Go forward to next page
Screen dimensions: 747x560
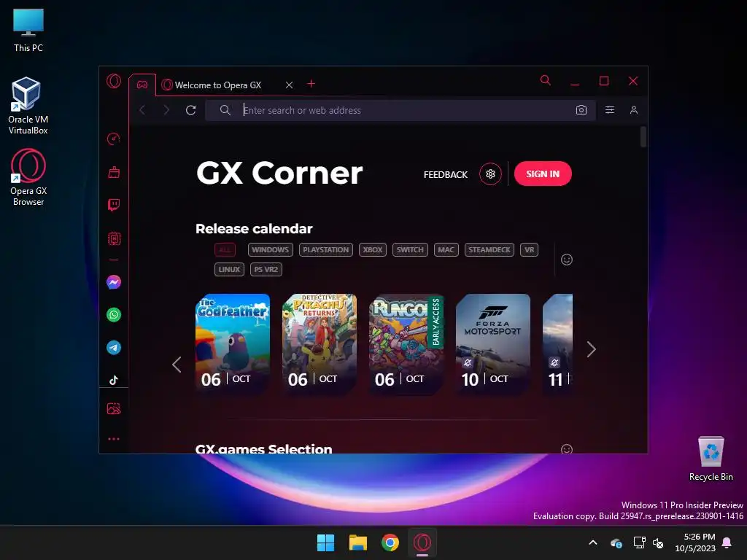click(166, 110)
